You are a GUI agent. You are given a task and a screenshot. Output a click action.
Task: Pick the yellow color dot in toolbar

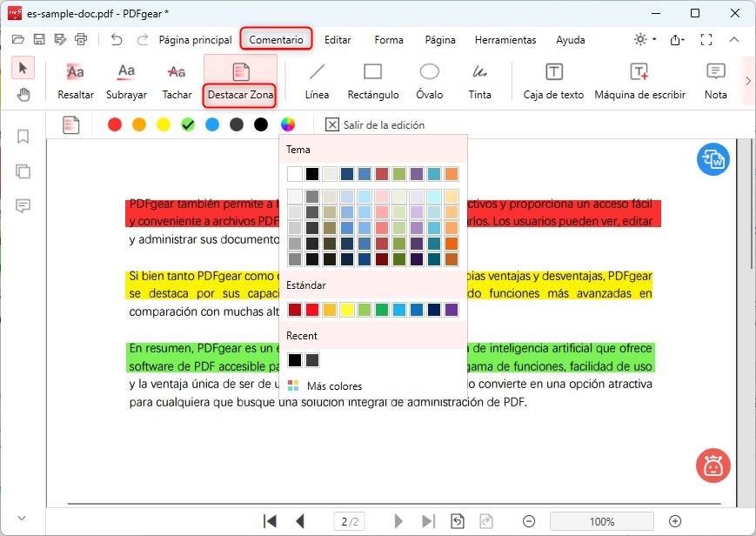tap(164, 124)
